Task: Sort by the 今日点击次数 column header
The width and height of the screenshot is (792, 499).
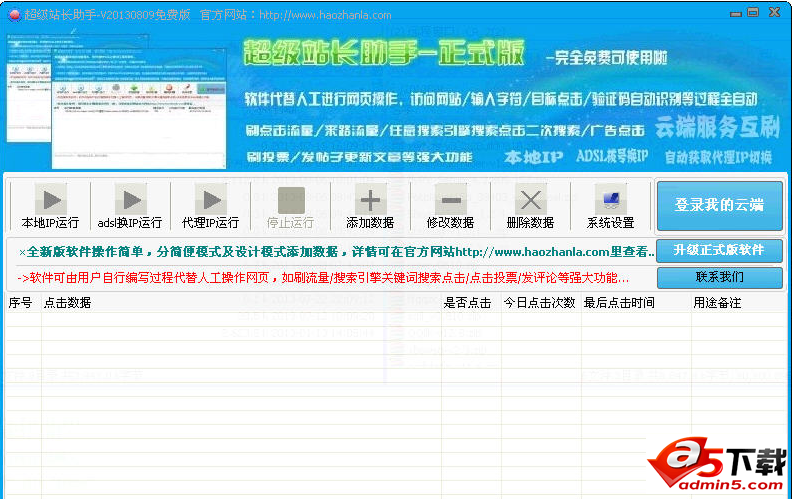Action: (x=541, y=303)
